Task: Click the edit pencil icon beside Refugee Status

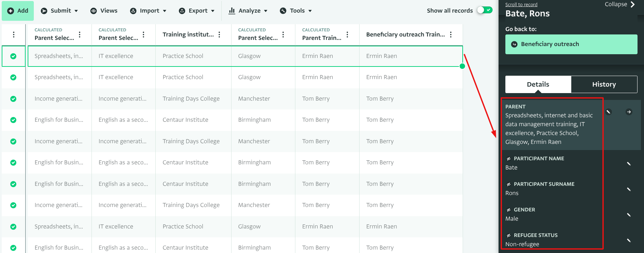Action: (629, 240)
